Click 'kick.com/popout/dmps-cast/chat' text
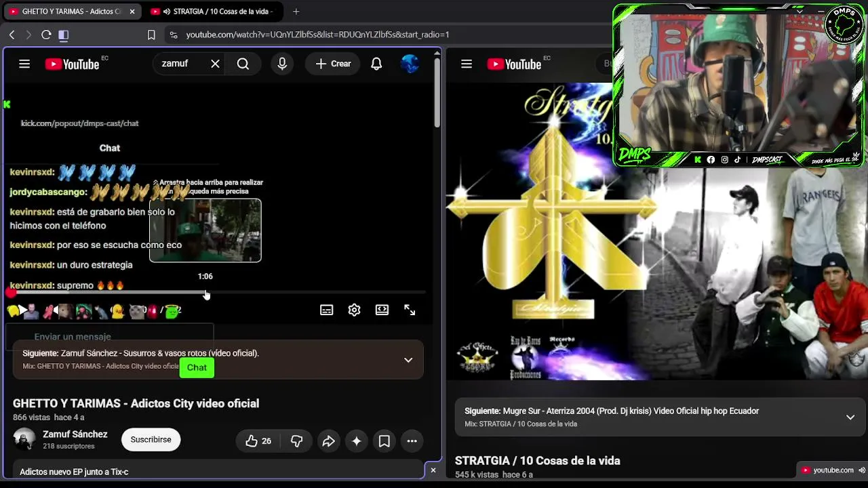This screenshot has height=488, width=868. [79, 123]
